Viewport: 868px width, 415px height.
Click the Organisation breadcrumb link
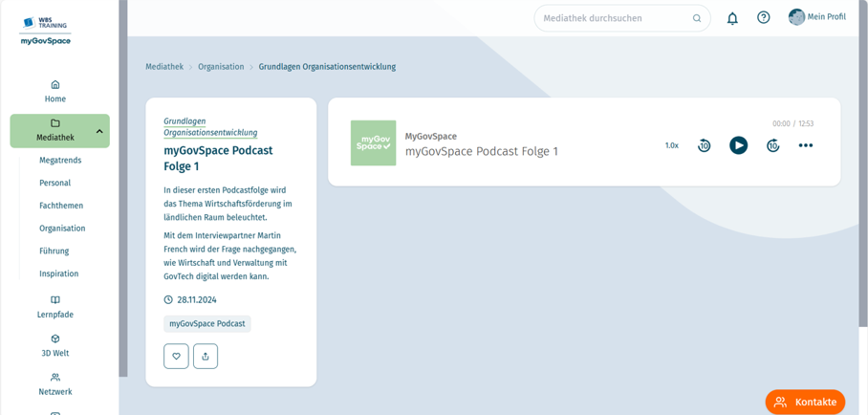tap(221, 67)
